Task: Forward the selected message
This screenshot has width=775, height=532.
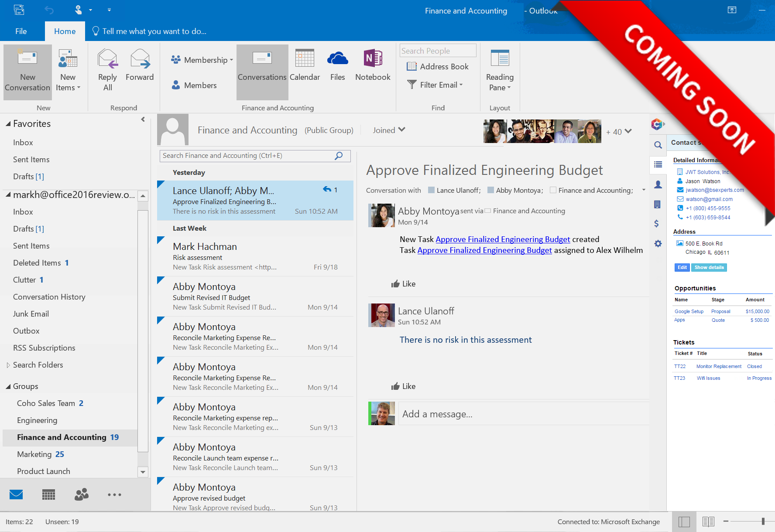Action: (x=140, y=65)
